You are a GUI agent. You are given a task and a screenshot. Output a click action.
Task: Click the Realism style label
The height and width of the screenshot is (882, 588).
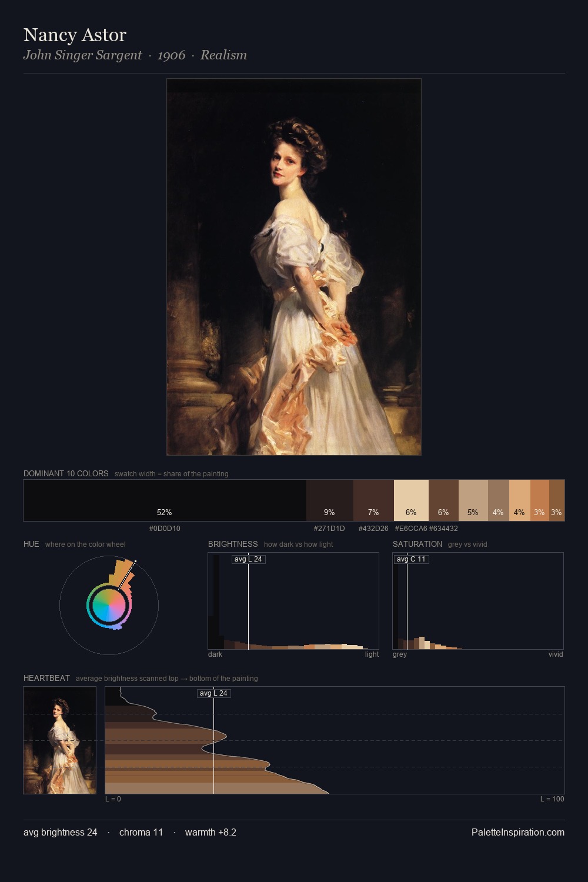click(223, 55)
